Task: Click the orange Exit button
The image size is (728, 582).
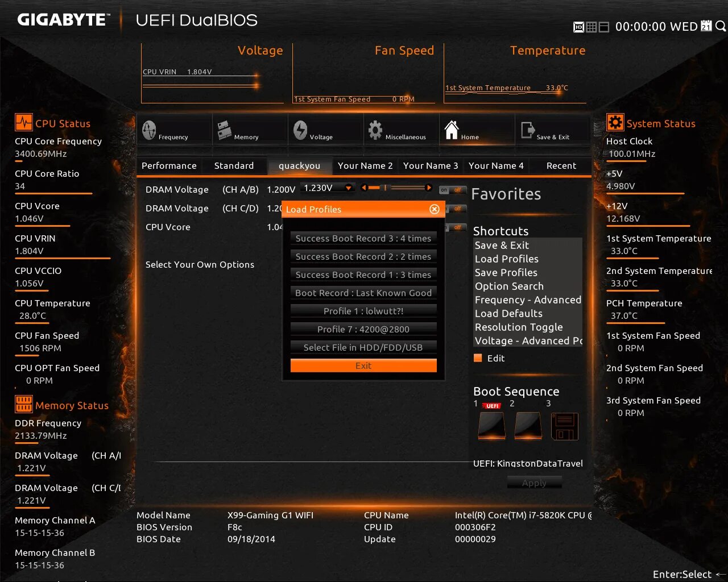Action: pos(363,365)
